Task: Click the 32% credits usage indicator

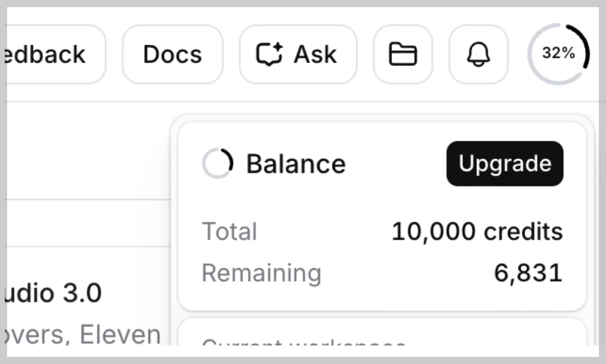Action: (x=559, y=54)
